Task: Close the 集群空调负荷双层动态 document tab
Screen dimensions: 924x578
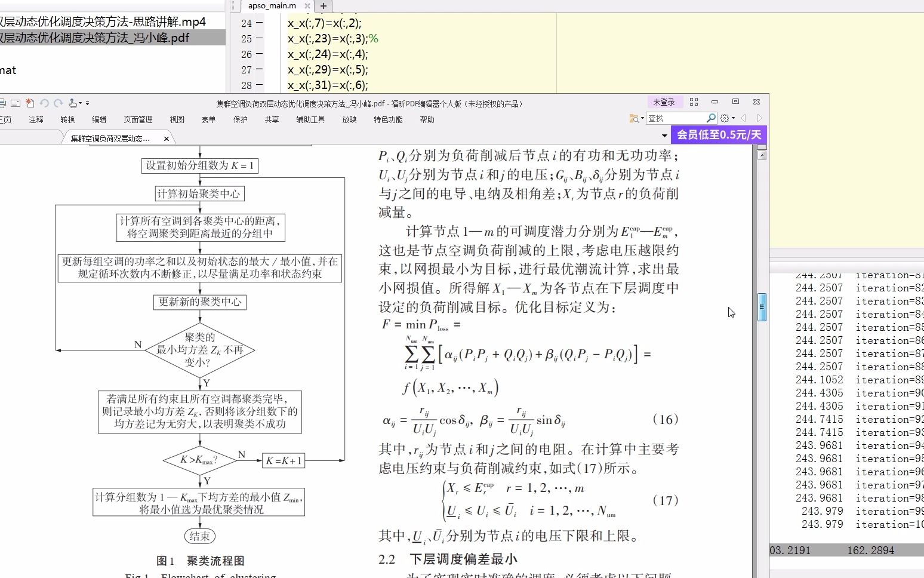Action: click(167, 139)
